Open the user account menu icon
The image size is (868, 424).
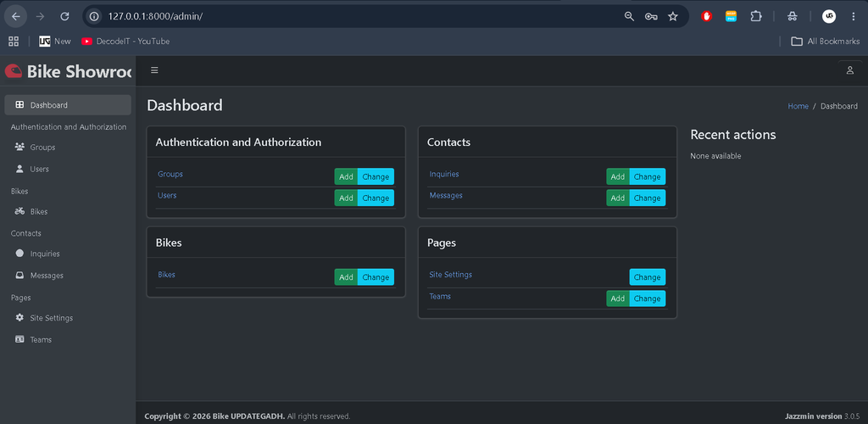click(x=849, y=70)
